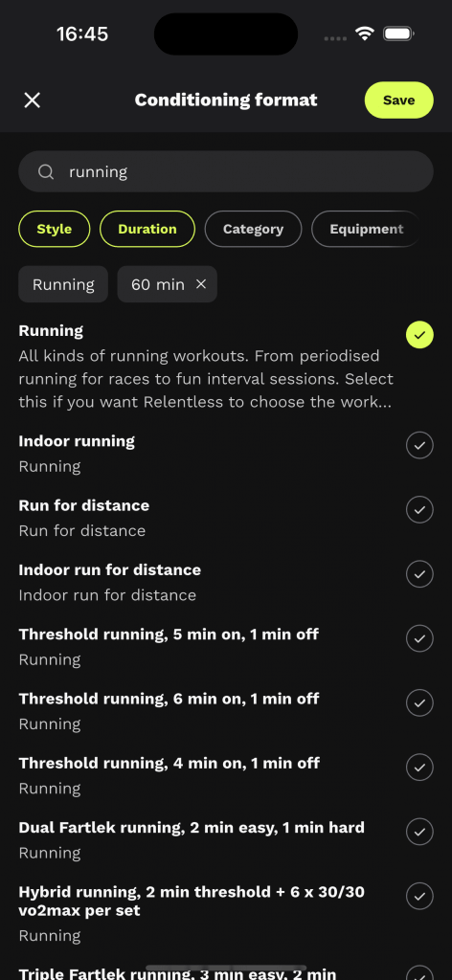Close the Conditioning format screen with X

point(32,100)
